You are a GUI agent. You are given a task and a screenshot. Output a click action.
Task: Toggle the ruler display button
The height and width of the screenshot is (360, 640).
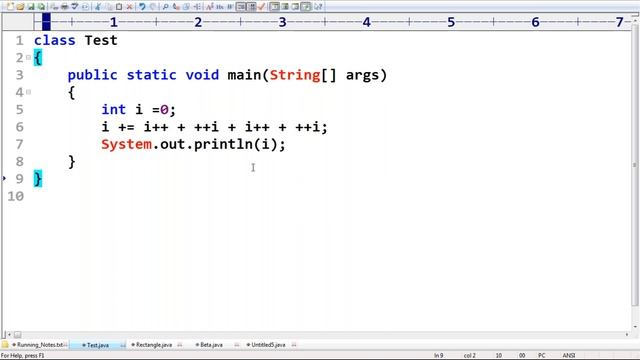click(x=251, y=7)
